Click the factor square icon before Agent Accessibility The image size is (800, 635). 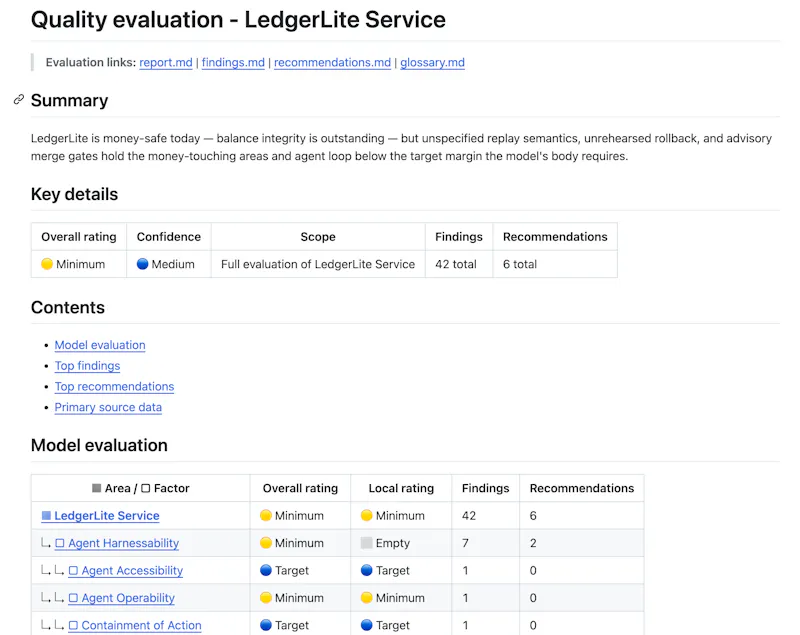tap(73, 571)
